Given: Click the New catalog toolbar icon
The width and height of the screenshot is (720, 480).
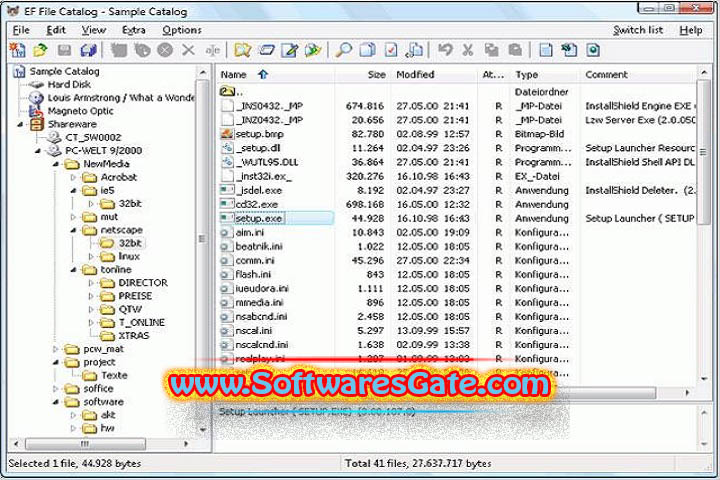Looking at the screenshot, I should 17,50.
